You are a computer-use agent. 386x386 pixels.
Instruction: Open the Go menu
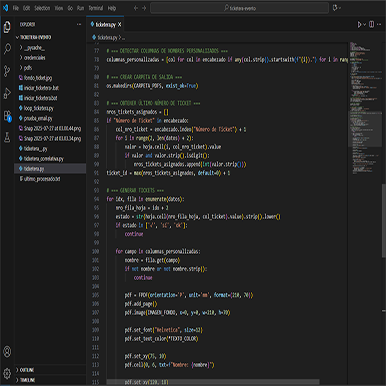pyautogui.click(x=70, y=8)
